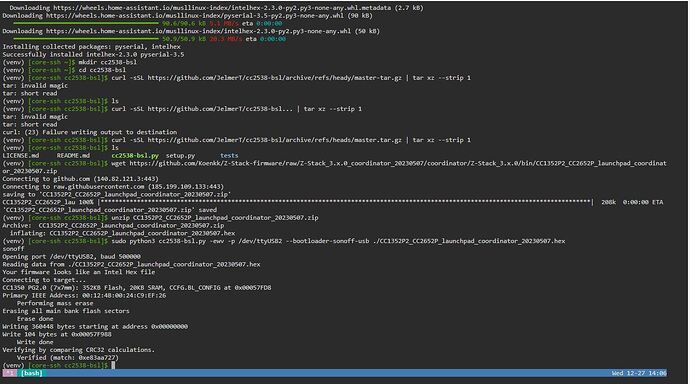Click the 'Archive:' output line

tap(113, 226)
